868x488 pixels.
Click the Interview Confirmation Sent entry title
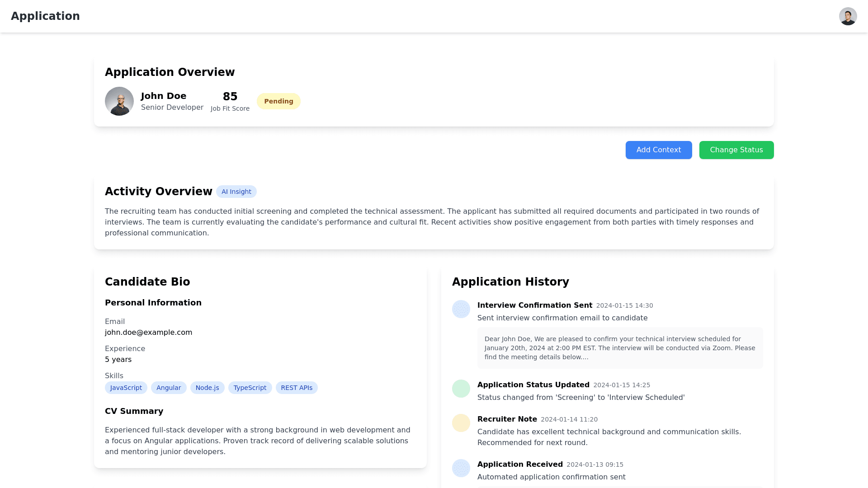pos(534,305)
